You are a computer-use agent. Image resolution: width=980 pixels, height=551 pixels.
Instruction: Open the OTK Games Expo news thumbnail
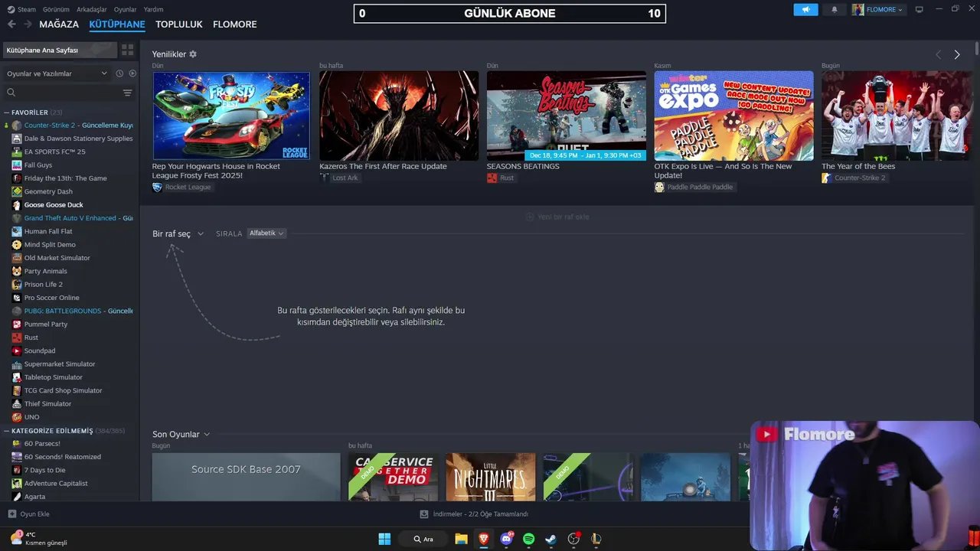click(733, 116)
